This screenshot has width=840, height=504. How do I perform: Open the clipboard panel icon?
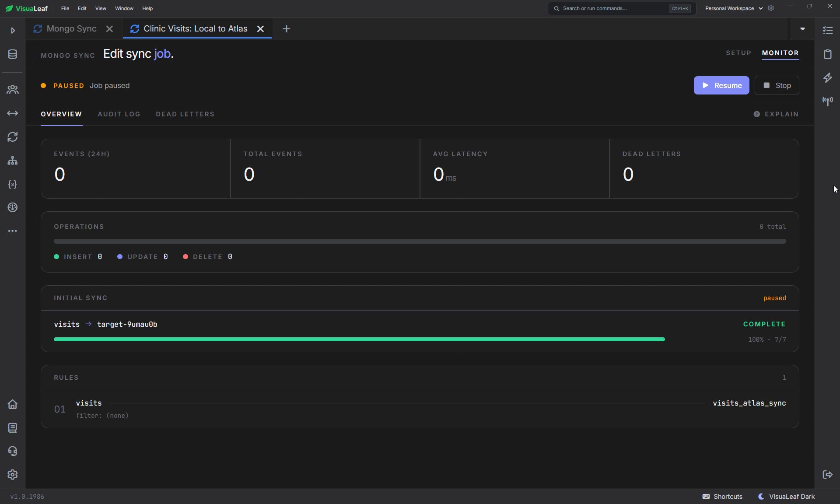(x=828, y=54)
